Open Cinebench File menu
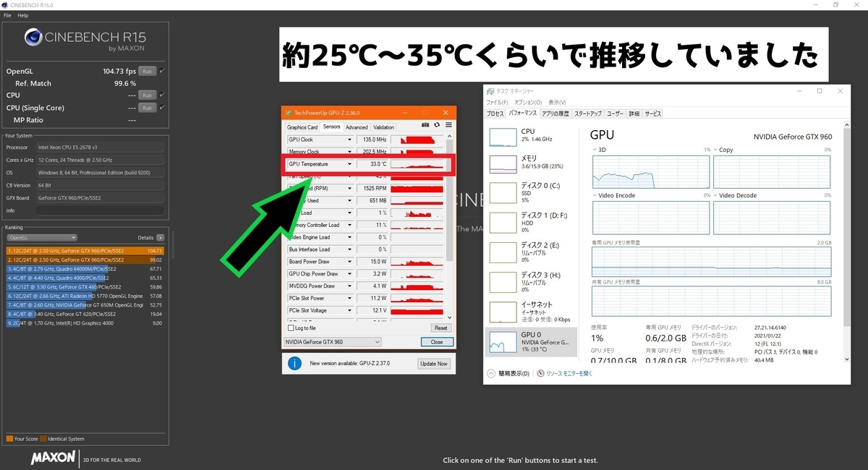The image size is (868, 470). click(7, 15)
